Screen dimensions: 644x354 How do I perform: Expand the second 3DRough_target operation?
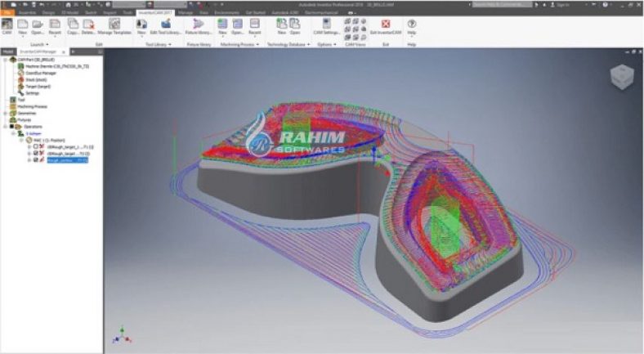(x=29, y=153)
